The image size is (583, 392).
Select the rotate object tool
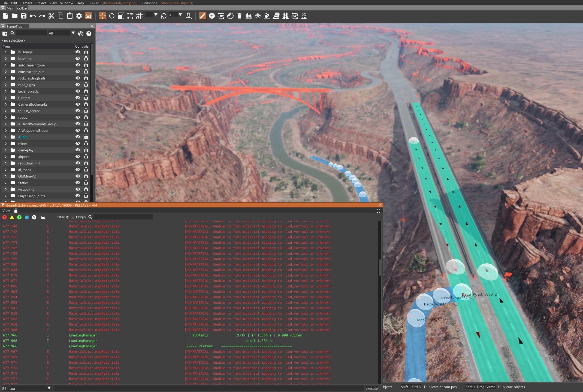click(x=112, y=16)
